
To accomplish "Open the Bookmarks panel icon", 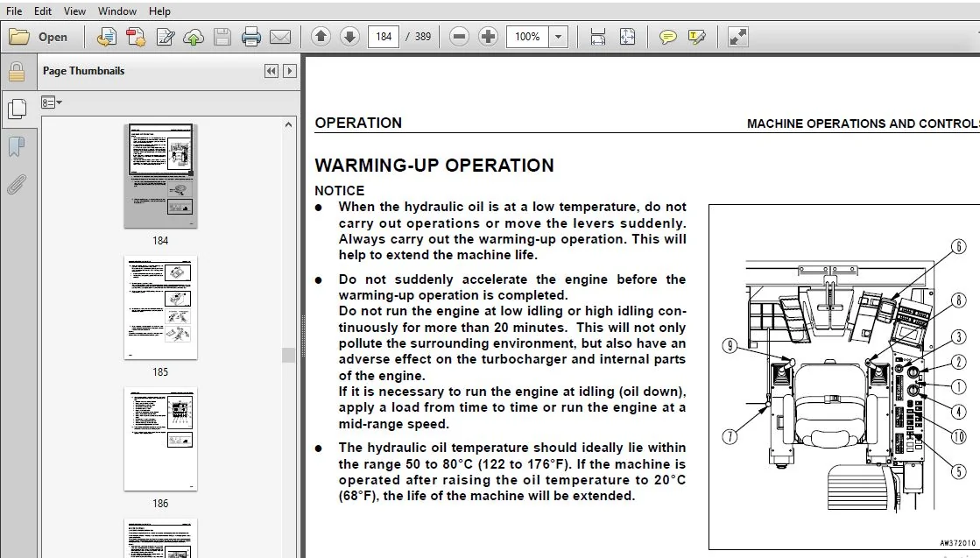I will 17,147.
